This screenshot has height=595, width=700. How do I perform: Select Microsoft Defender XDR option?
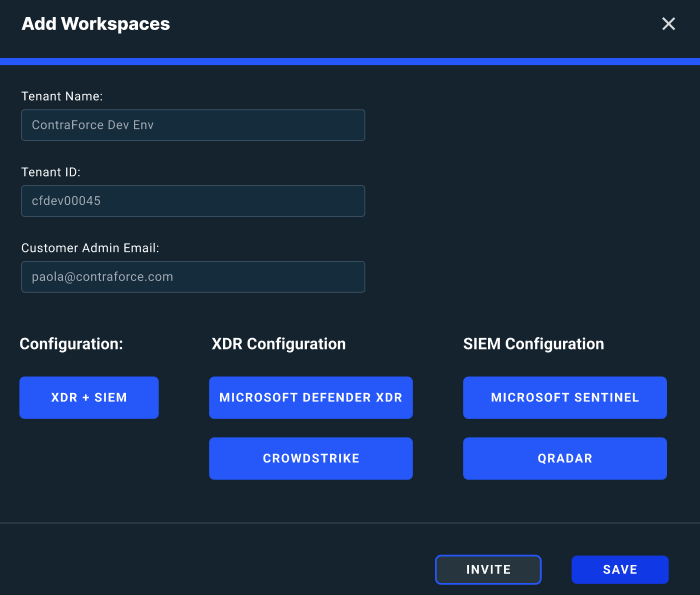tap(310, 398)
